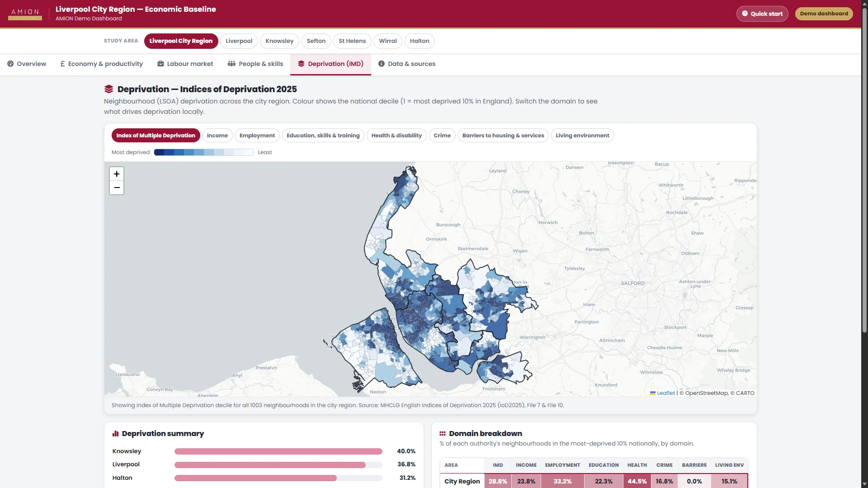Select Liverpool study area
The image size is (868, 488).
239,41
